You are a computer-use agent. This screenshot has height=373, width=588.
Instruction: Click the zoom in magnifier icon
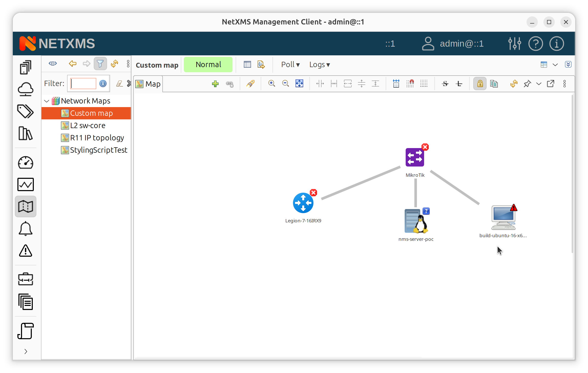pos(271,84)
